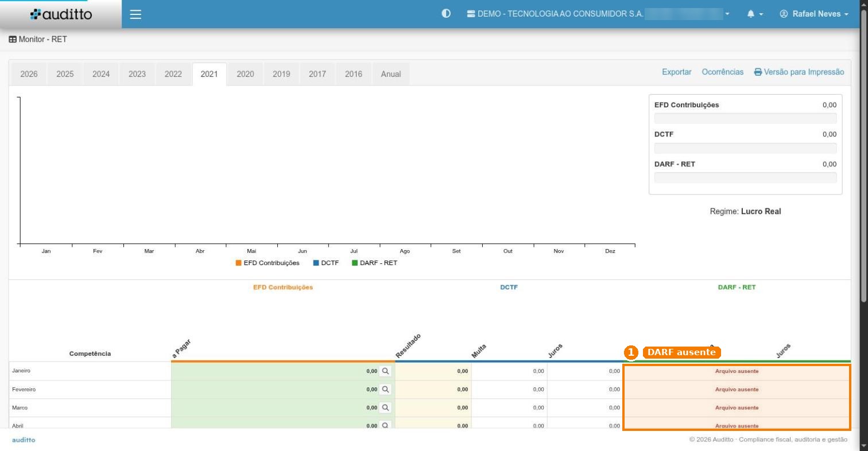
Task: Select the 2021 tab
Action: click(209, 74)
